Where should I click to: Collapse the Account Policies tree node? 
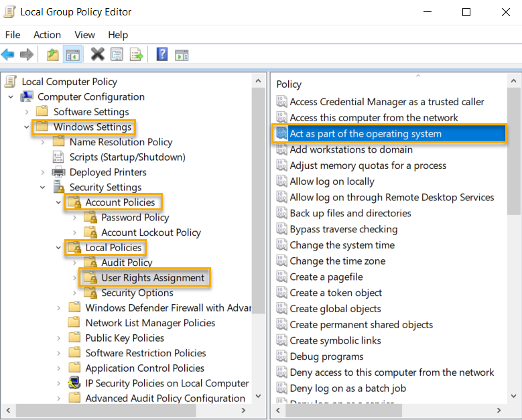point(59,202)
